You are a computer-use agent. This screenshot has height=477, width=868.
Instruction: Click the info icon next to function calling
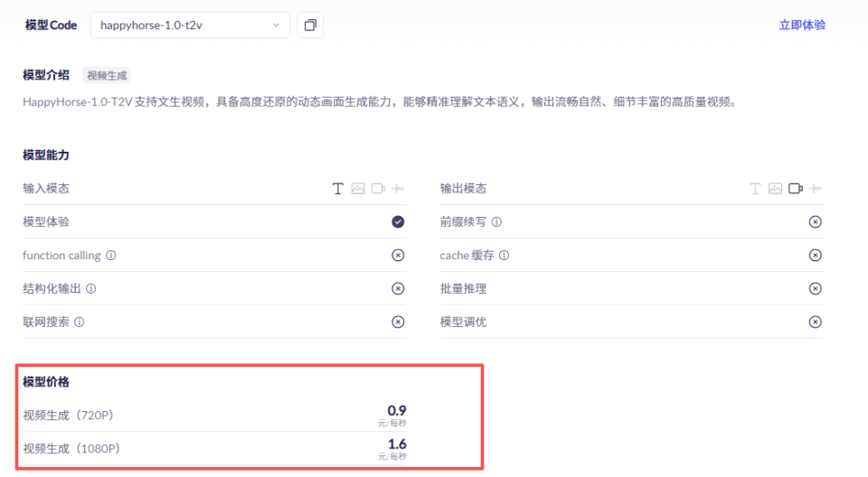111,255
